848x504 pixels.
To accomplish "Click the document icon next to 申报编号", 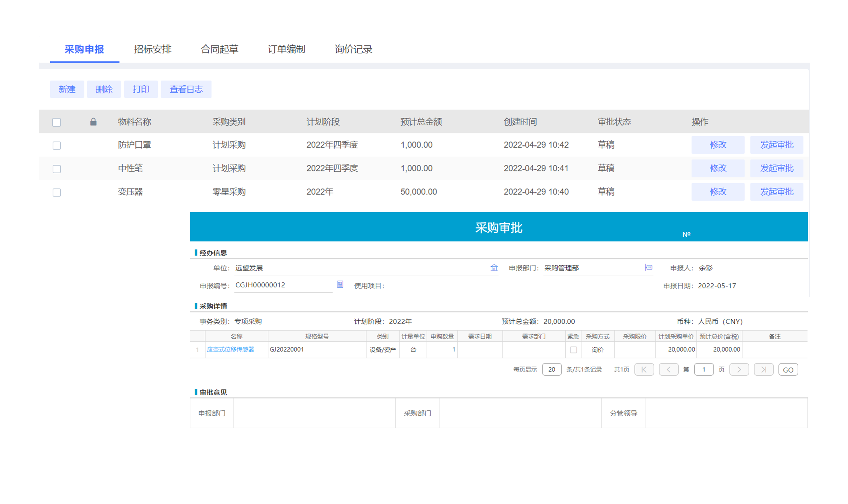I will pyautogui.click(x=340, y=285).
